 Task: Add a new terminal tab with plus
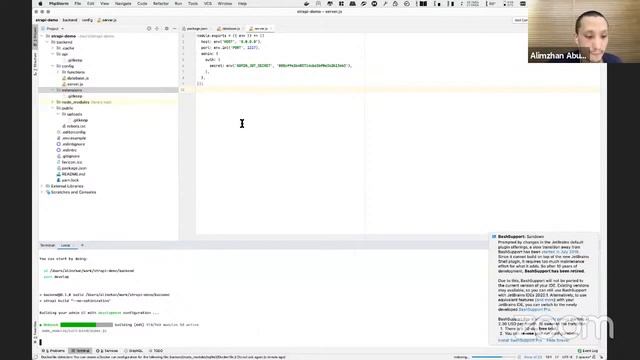(x=82, y=245)
